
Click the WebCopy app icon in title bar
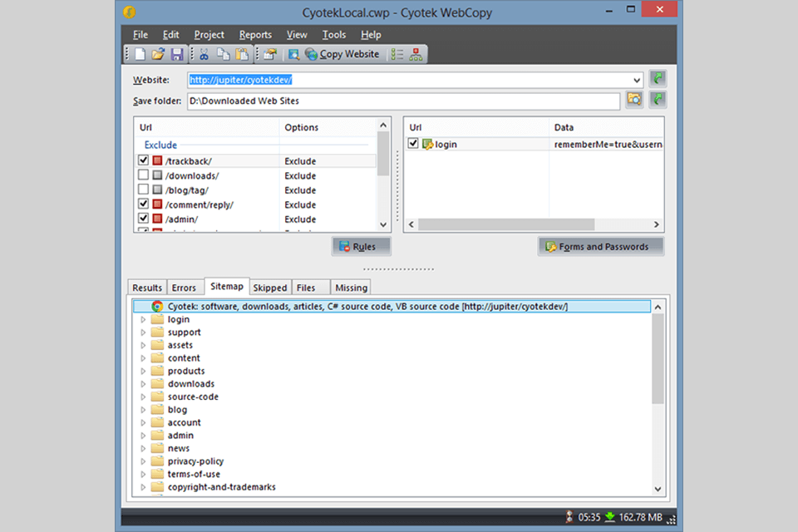130,12
